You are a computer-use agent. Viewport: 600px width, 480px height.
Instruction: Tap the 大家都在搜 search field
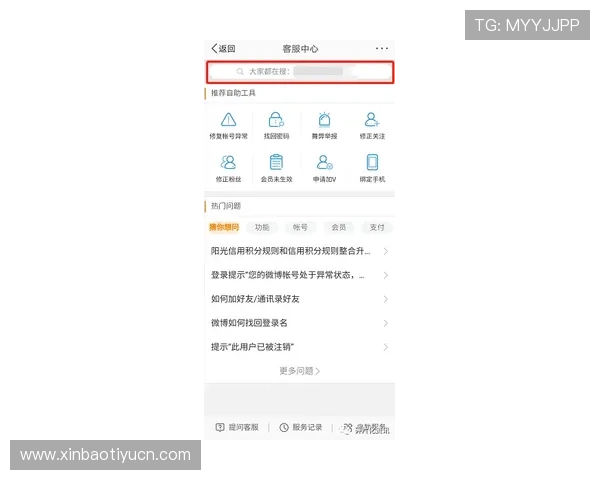coord(300,72)
